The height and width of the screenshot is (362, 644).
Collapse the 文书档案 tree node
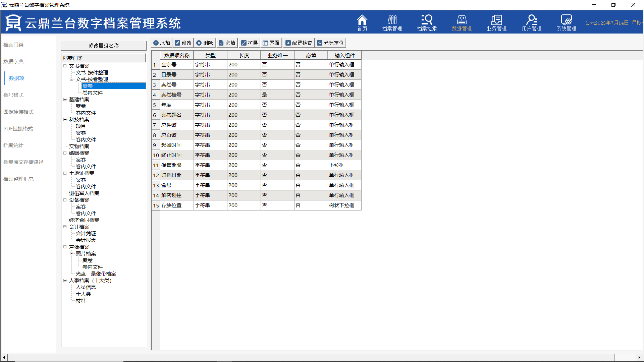[65, 66]
